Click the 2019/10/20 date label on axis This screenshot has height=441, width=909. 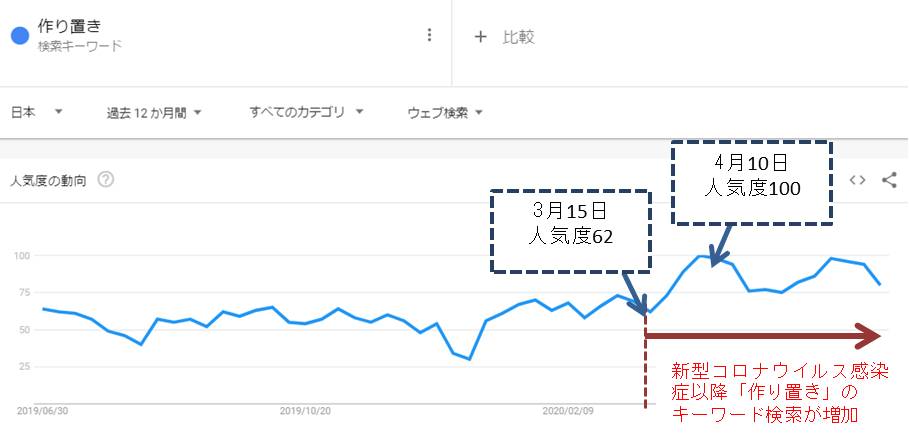pyautogui.click(x=305, y=410)
